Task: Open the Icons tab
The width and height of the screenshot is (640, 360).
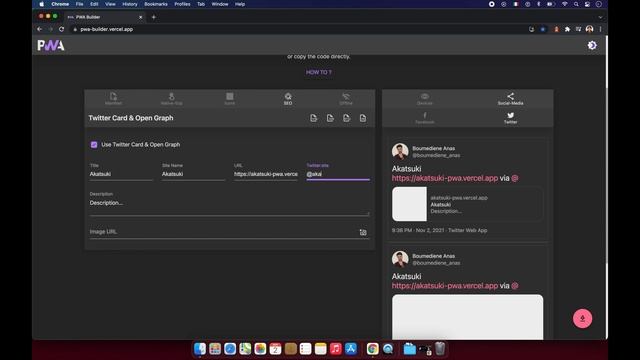Action: 229,98
